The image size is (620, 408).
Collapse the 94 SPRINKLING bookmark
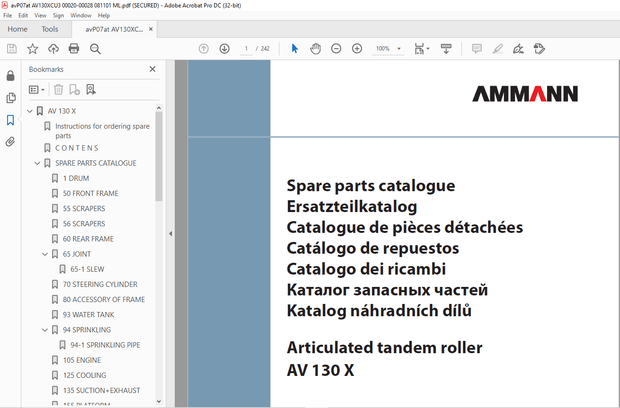[x=45, y=330]
